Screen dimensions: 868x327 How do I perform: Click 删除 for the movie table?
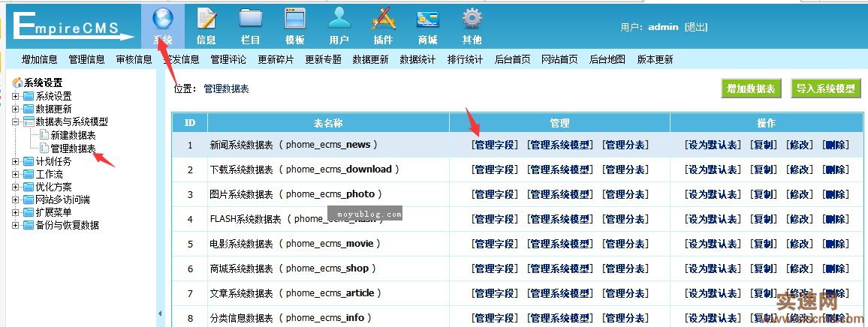(836, 244)
